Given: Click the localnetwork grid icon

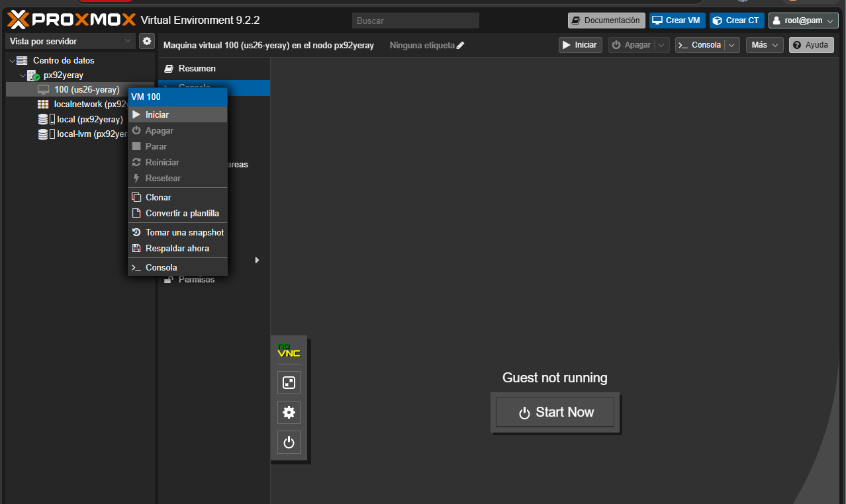Looking at the screenshot, I should click(x=43, y=105).
